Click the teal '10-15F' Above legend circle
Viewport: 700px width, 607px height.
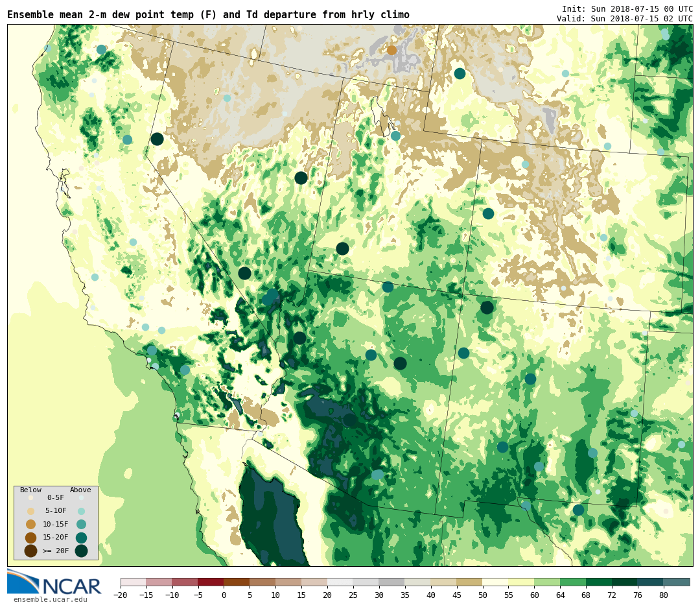click(81, 524)
